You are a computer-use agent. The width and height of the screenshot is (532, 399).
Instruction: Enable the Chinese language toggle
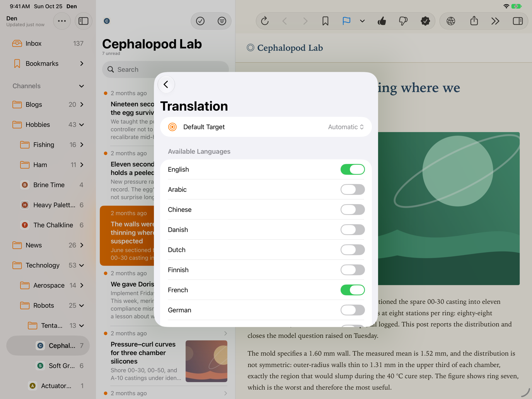point(353,210)
